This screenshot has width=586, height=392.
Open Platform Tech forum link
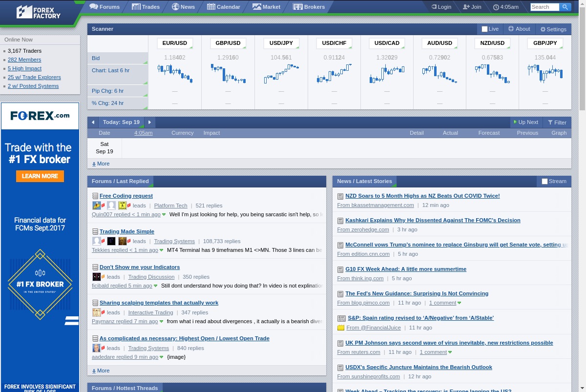(170, 206)
